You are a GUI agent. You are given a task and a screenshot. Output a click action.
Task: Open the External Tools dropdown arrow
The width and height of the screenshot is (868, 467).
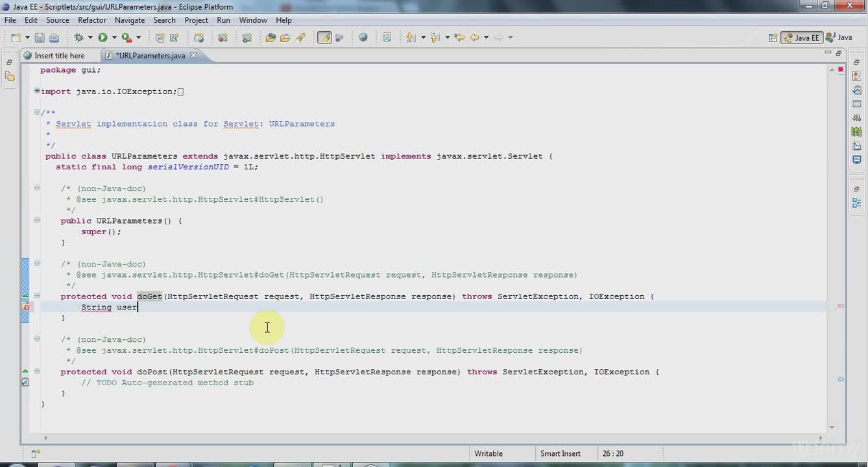(x=138, y=38)
